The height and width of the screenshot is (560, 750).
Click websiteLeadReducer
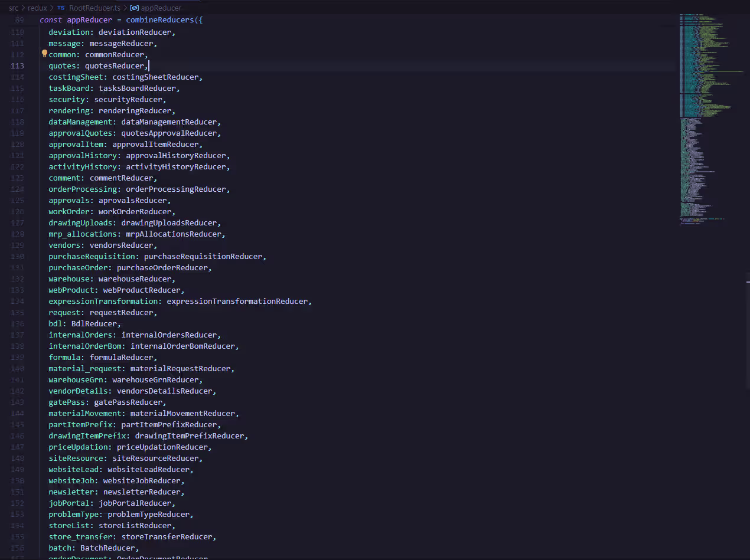click(148, 469)
